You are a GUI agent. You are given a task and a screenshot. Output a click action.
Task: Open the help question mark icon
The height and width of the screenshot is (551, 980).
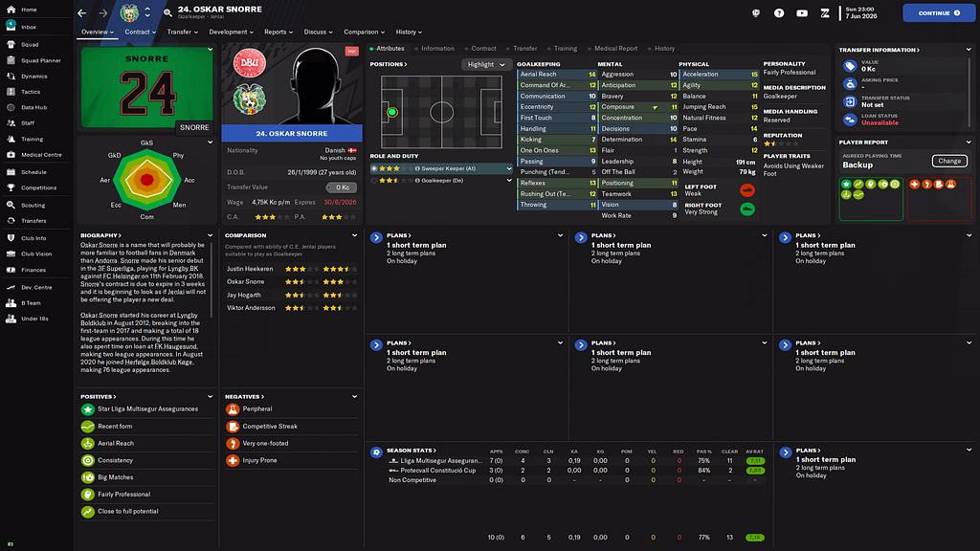[x=778, y=13]
